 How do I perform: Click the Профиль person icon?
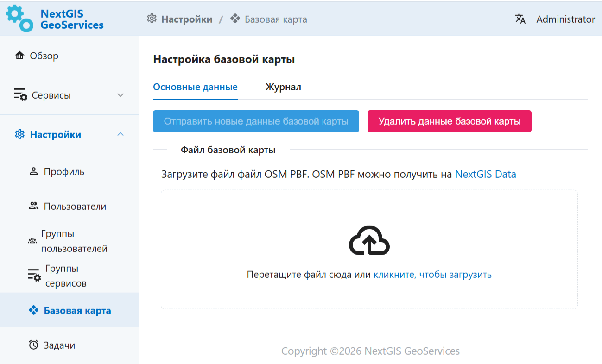click(x=33, y=172)
